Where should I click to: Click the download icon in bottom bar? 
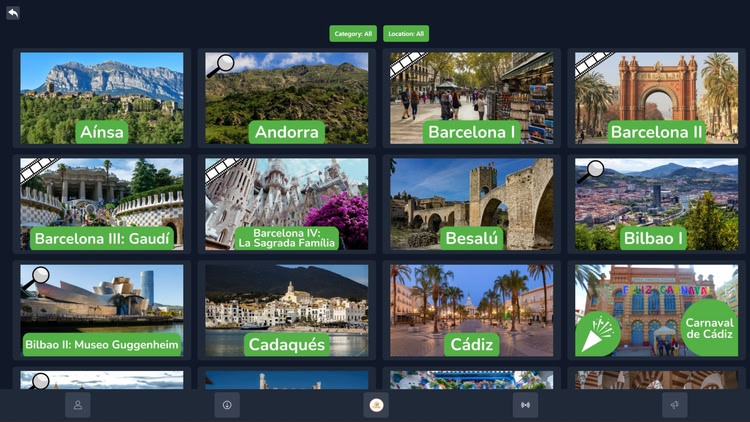pos(227,405)
